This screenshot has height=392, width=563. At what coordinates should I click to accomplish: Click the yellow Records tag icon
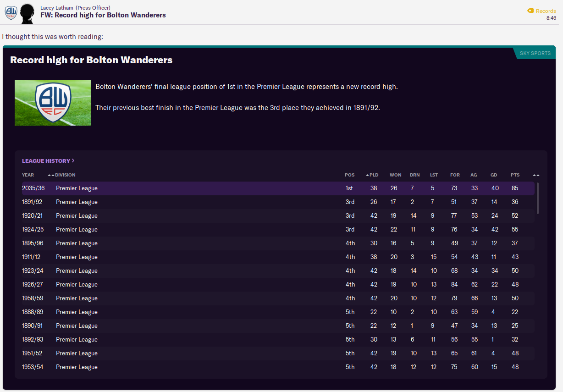click(x=530, y=11)
